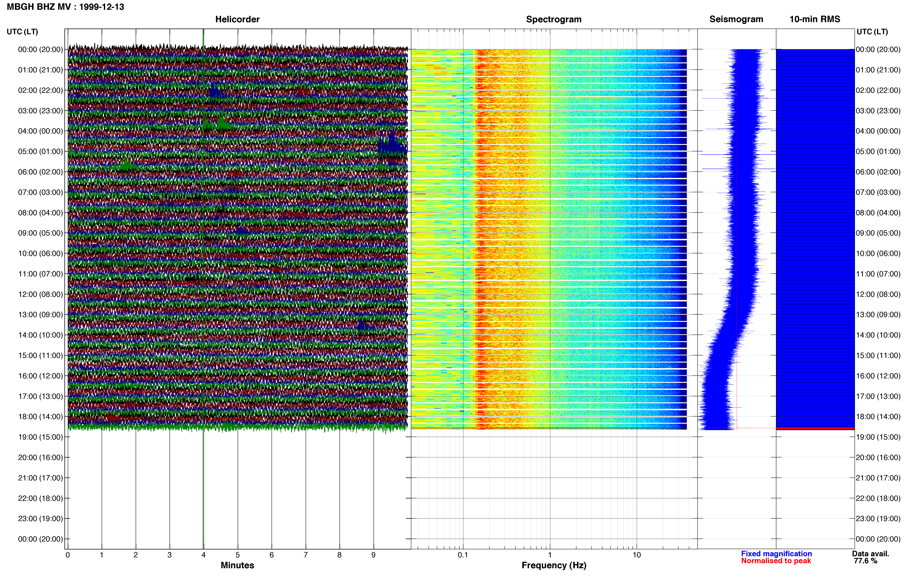Screen dimensions: 924x578
Task: Click the left 02:00 (22:00) time label
Action: point(41,90)
